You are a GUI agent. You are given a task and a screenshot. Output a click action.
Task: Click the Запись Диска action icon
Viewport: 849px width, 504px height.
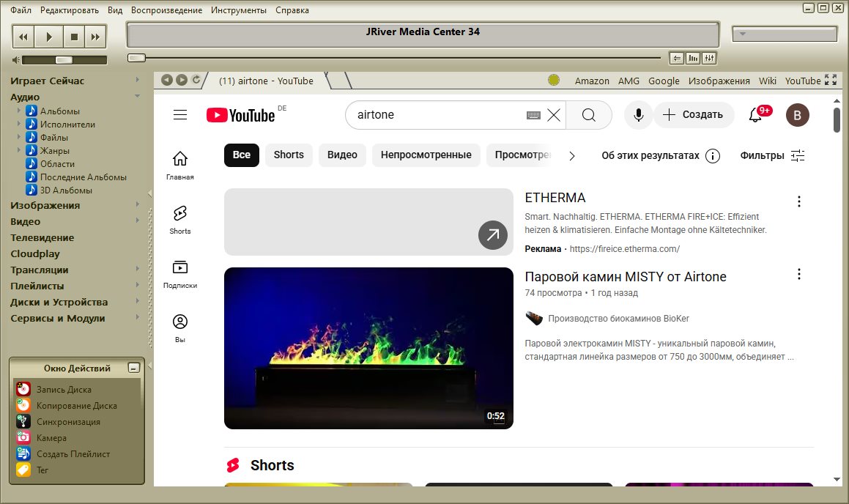pyautogui.click(x=23, y=390)
